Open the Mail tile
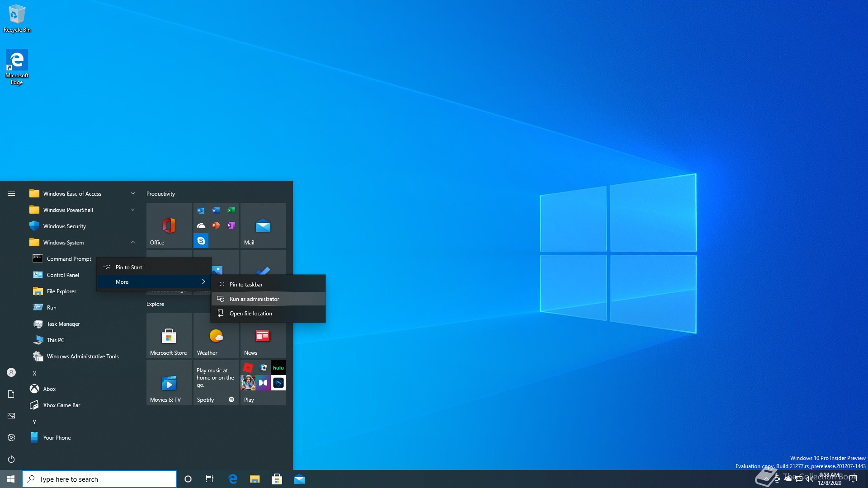Screen dimensions: 868x488 point(263,225)
